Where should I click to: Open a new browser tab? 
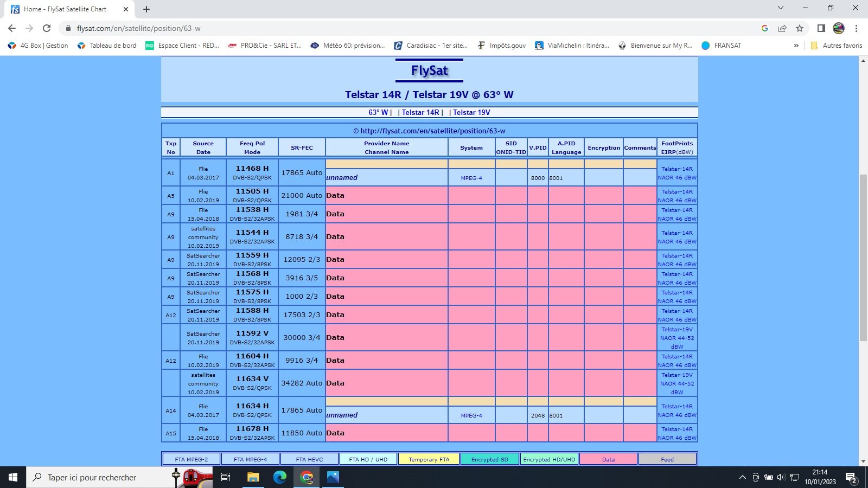pos(146,9)
